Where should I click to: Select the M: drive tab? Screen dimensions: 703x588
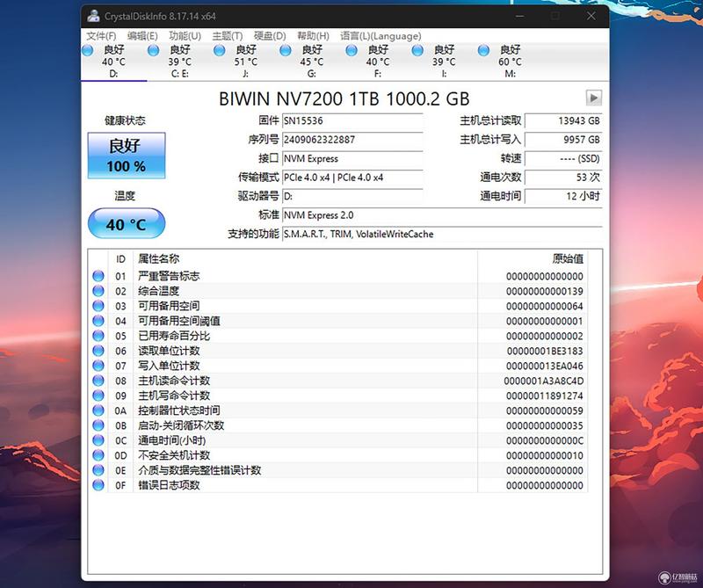click(510, 62)
